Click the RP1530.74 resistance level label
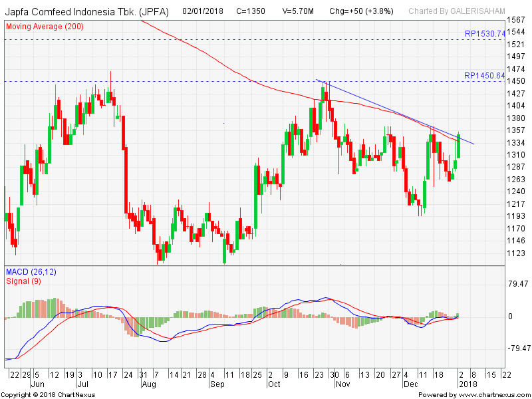The width and height of the screenshot is (532, 399). coord(485,33)
